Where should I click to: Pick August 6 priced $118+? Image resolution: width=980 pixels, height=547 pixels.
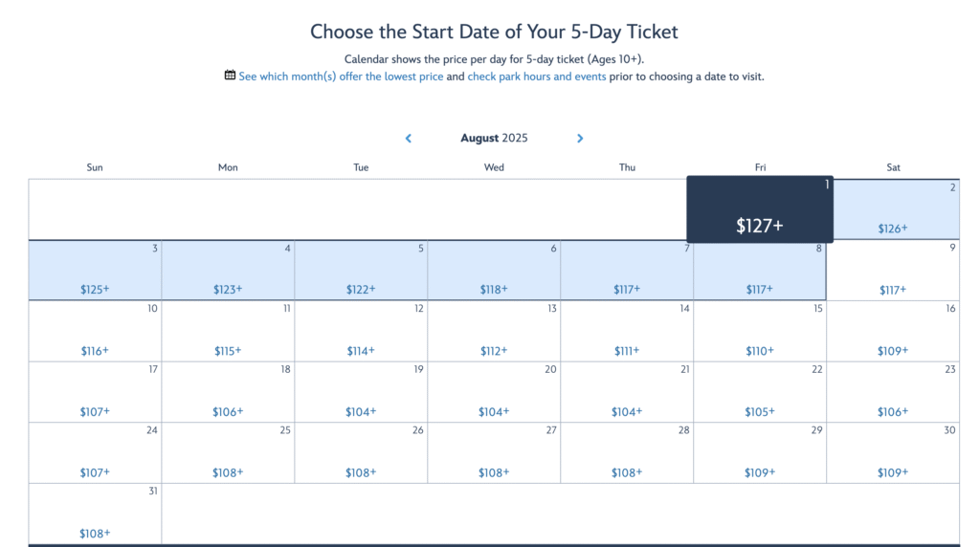click(x=494, y=271)
